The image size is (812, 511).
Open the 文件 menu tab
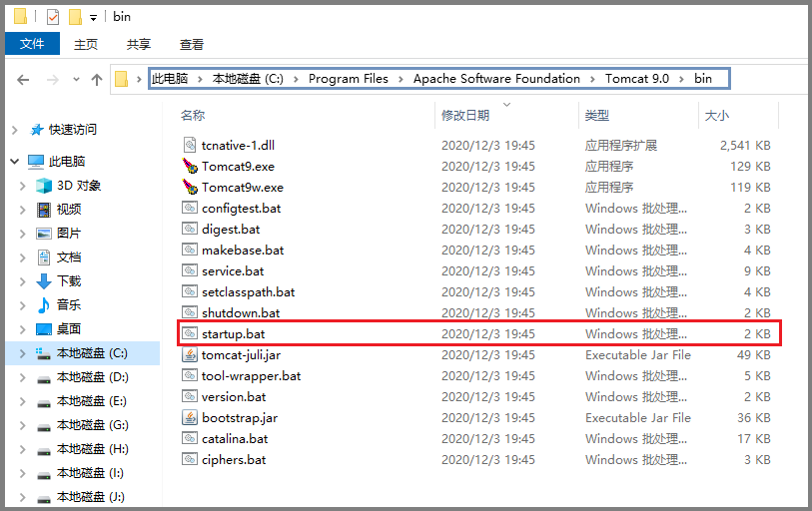point(32,44)
